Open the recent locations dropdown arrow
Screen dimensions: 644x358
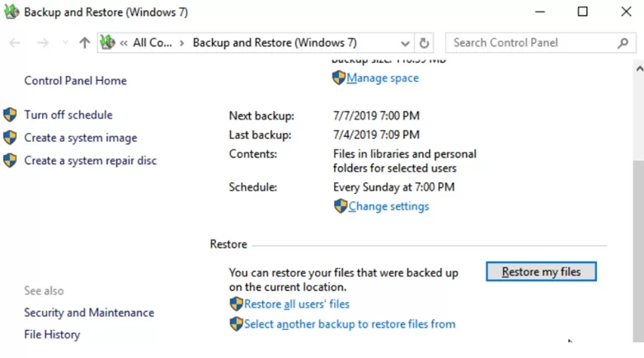65,43
